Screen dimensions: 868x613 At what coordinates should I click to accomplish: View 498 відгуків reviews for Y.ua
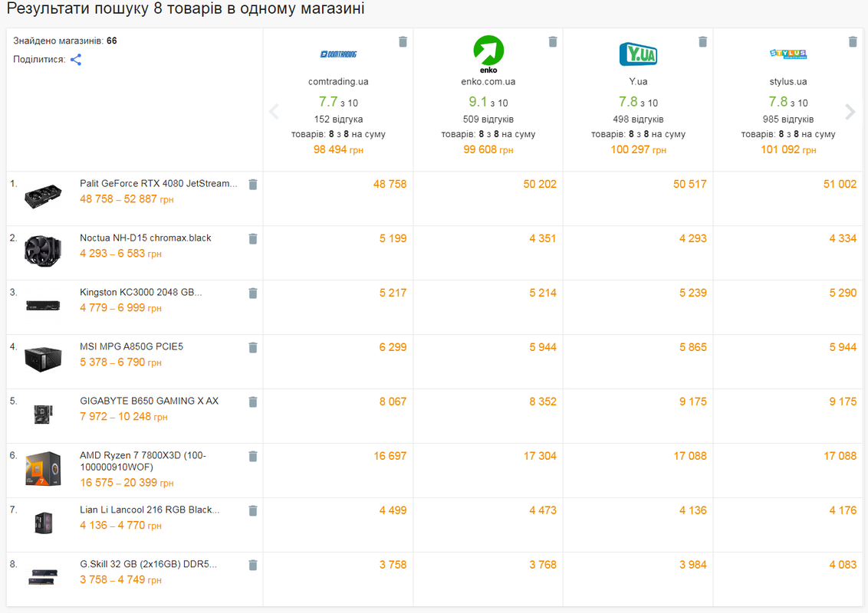click(x=638, y=119)
